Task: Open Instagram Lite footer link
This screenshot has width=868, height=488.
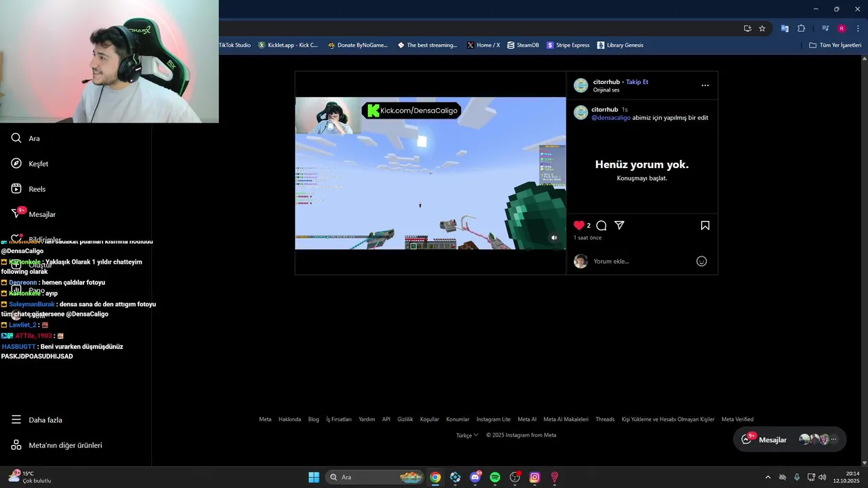Action: 493,419
